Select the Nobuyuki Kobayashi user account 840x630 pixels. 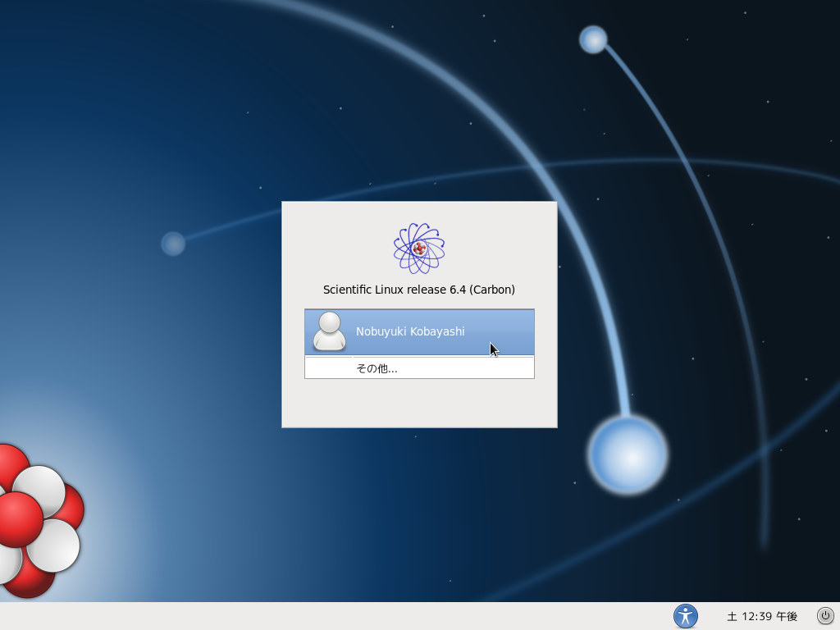tap(419, 332)
